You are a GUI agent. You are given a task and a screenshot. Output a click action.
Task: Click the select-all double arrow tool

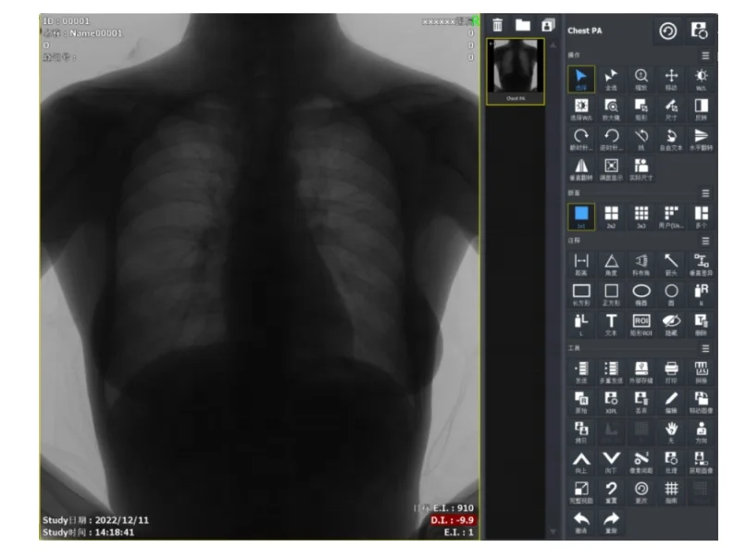(x=611, y=79)
